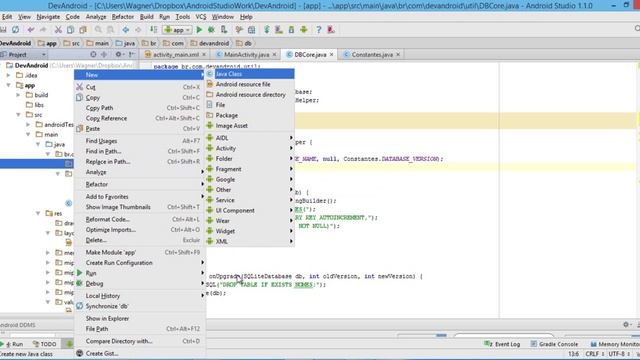The width and height of the screenshot is (640, 360).
Task: Click Reformat Code in context menu
Action: click(140, 219)
